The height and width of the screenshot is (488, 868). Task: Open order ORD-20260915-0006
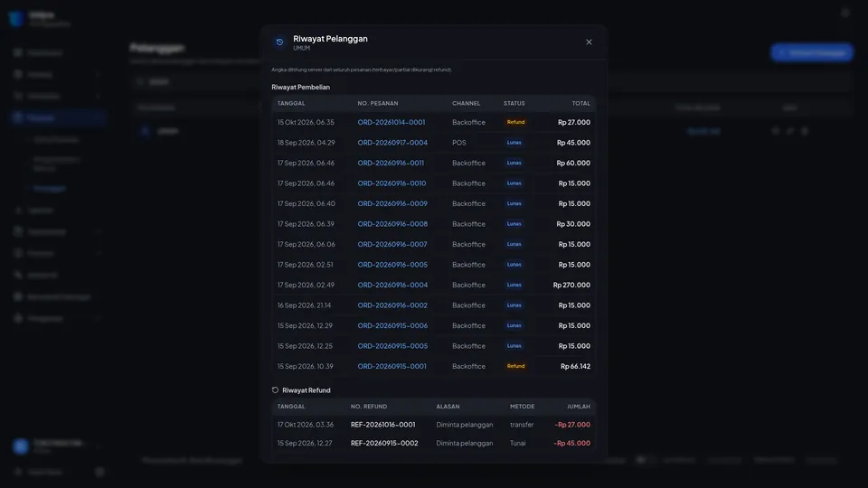(392, 325)
